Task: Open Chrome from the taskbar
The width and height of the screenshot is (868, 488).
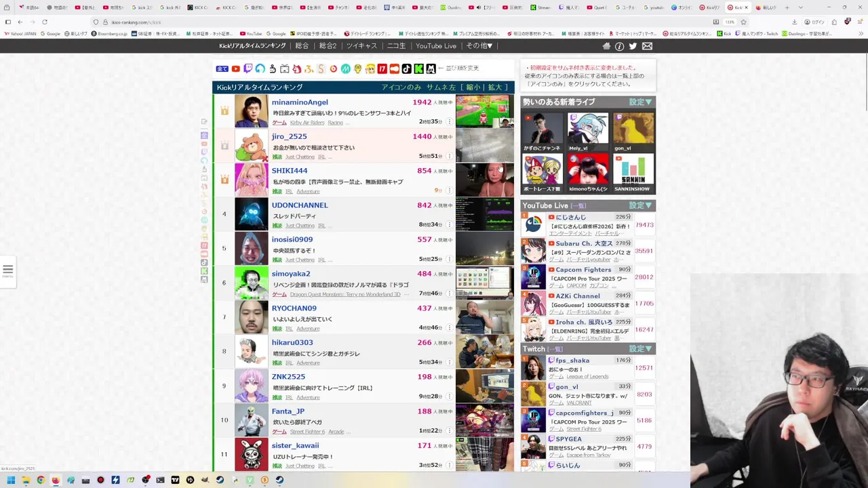Action: click(41, 480)
